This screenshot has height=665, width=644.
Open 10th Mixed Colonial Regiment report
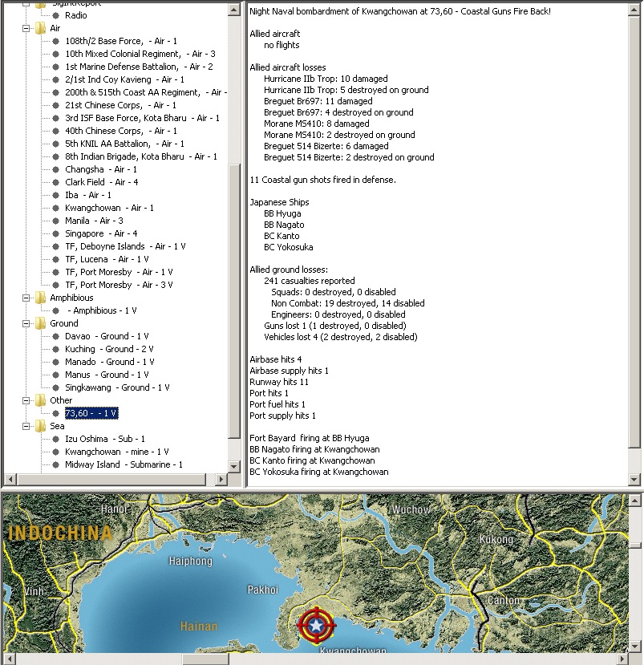click(140, 54)
